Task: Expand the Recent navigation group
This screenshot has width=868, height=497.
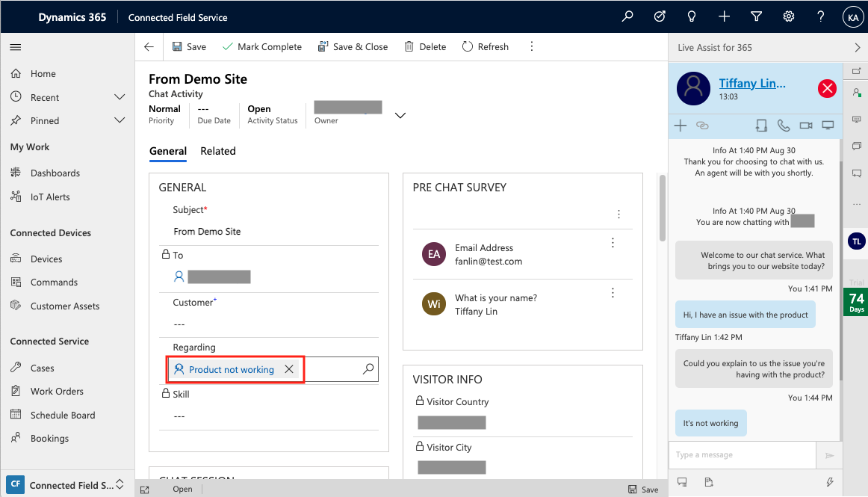Action: pos(120,97)
